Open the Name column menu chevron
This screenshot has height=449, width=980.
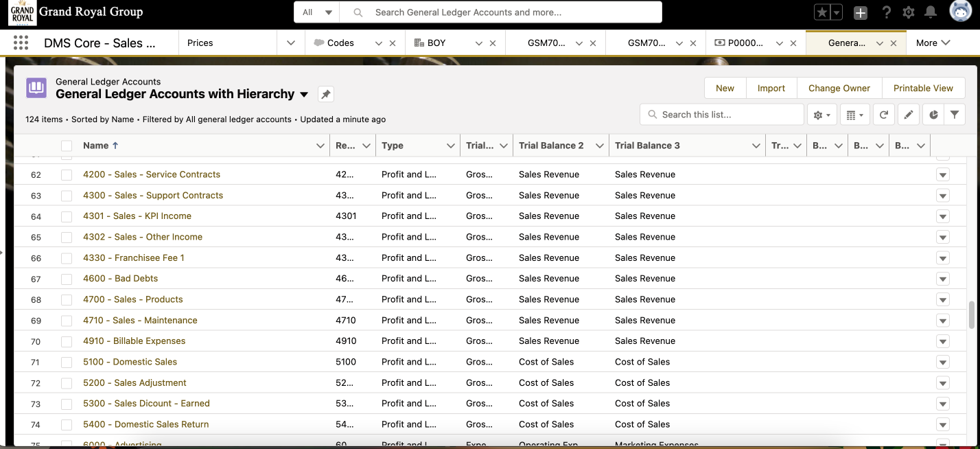(320, 146)
